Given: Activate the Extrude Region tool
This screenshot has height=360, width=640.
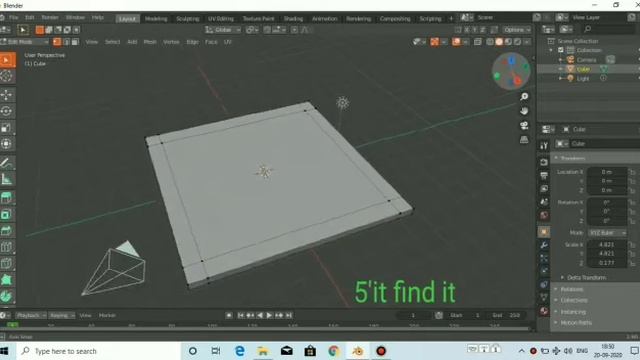Looking at the screenshot, I should (x=7, y=198).
